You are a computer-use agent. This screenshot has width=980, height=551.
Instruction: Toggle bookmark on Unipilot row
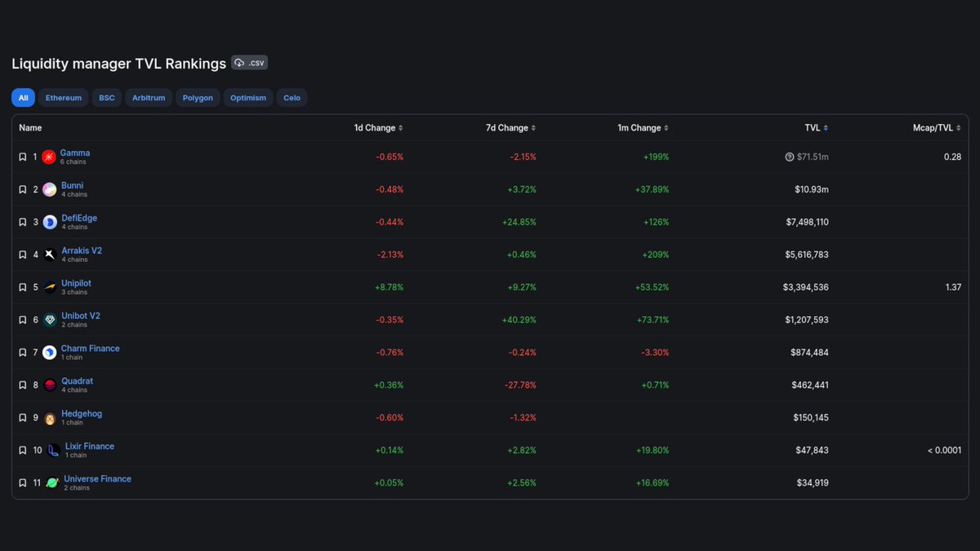[x=23, y=287]
